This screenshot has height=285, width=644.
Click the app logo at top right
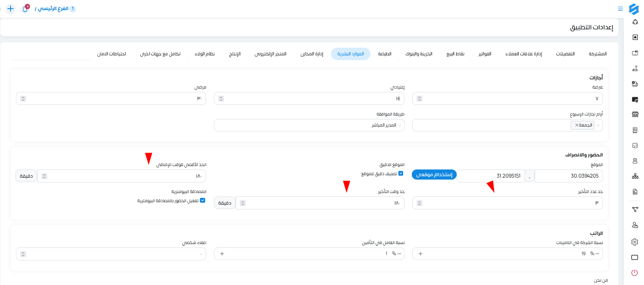(634, 9)
